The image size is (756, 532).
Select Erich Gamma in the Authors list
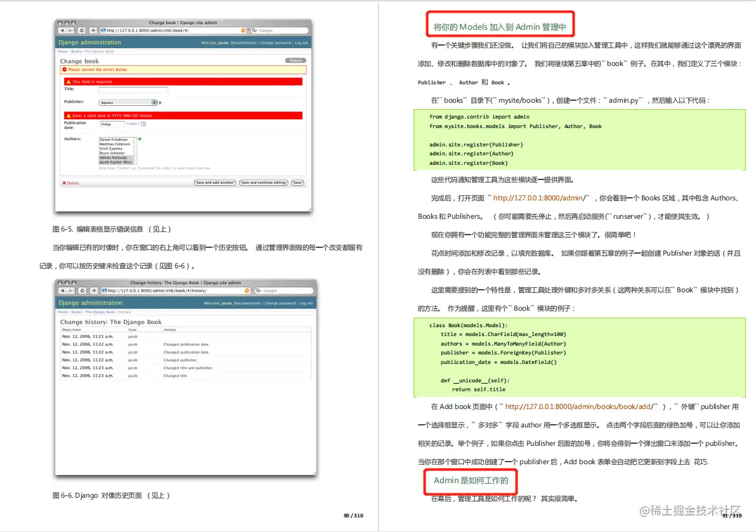click(x=112, y=148)
